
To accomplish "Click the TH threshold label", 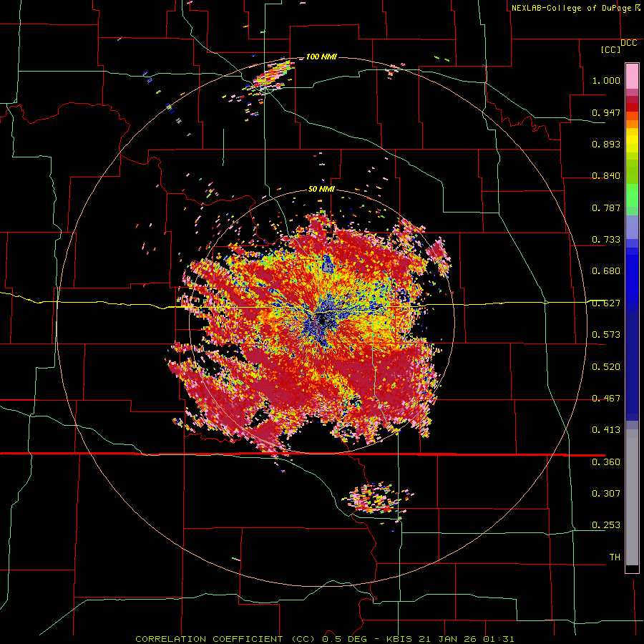I will [615, 557].
